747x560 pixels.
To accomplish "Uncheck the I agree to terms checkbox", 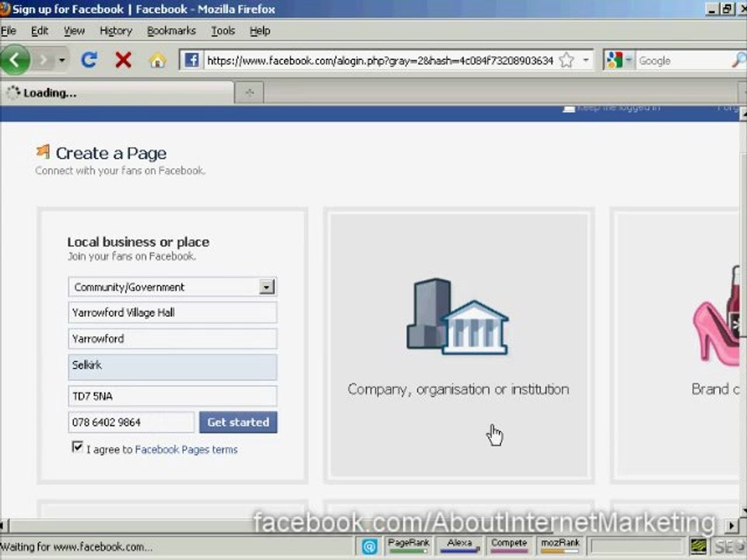I will tap(77, 447).
